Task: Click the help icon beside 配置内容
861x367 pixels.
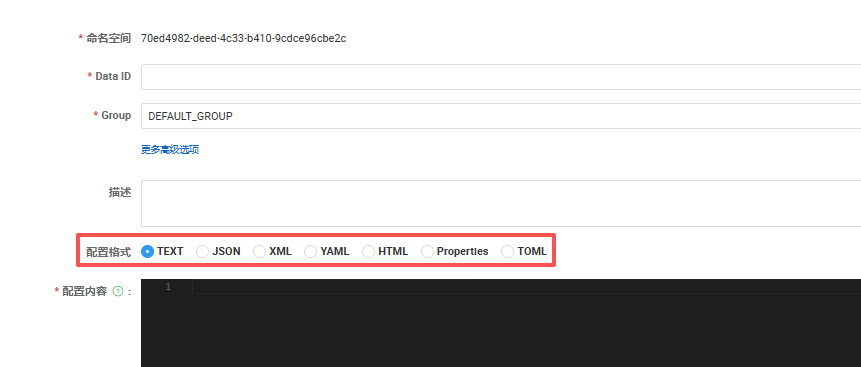Action: coord(117,291)
